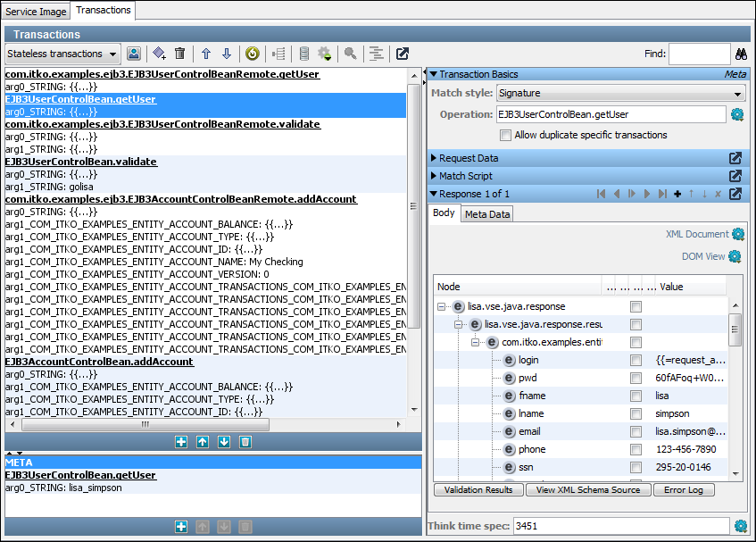Click the move transaction up arrow in toolbar
Image resolution: width=756 pixels, height=542 pixels.
(x=205, y=54)
